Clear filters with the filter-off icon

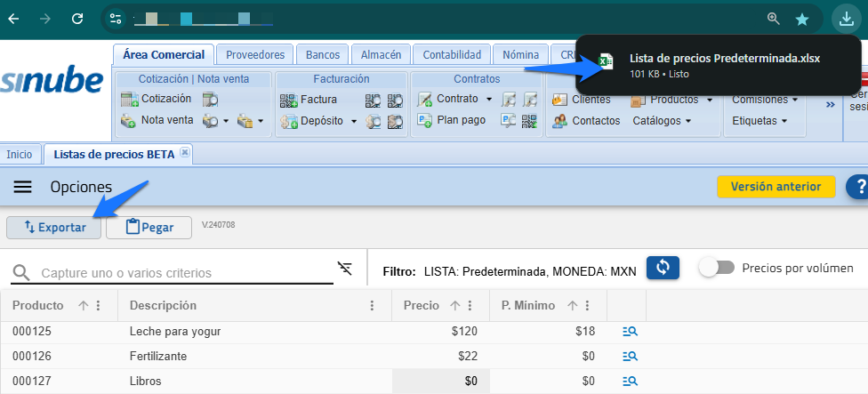pos(345,269)
